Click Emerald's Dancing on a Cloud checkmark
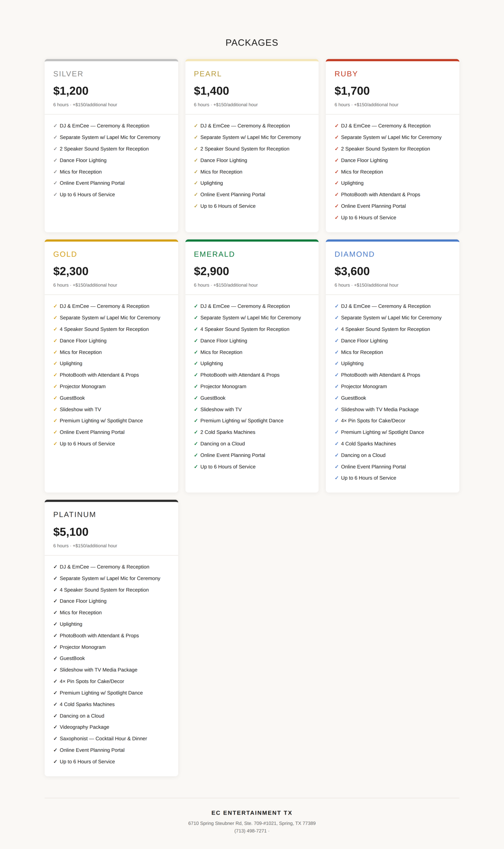504x849 pixels. (x=196, y=443)
